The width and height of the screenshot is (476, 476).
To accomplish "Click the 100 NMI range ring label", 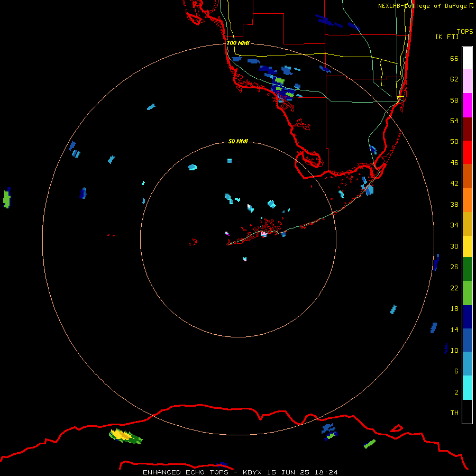I will tap(239, 43).
